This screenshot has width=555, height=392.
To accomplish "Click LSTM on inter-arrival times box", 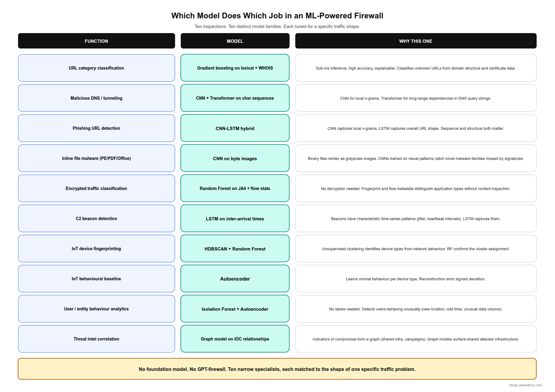I will click(235, 218).
